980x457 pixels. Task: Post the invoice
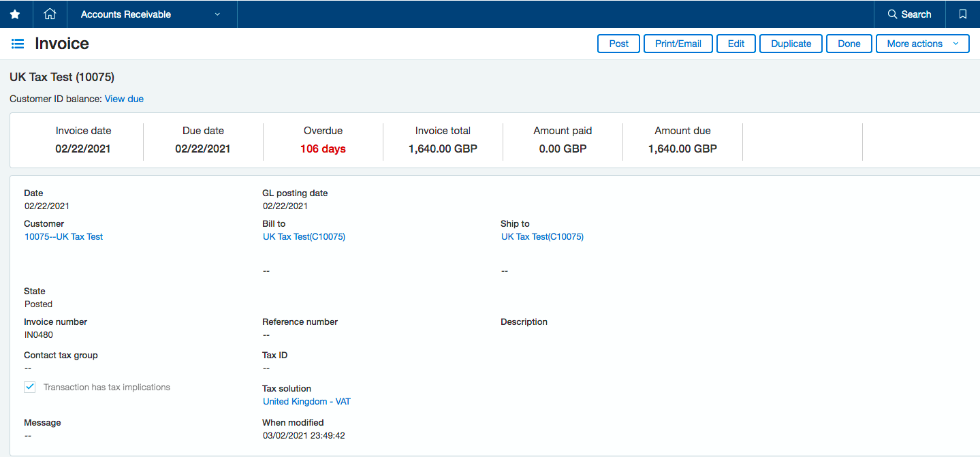[618, 43]
